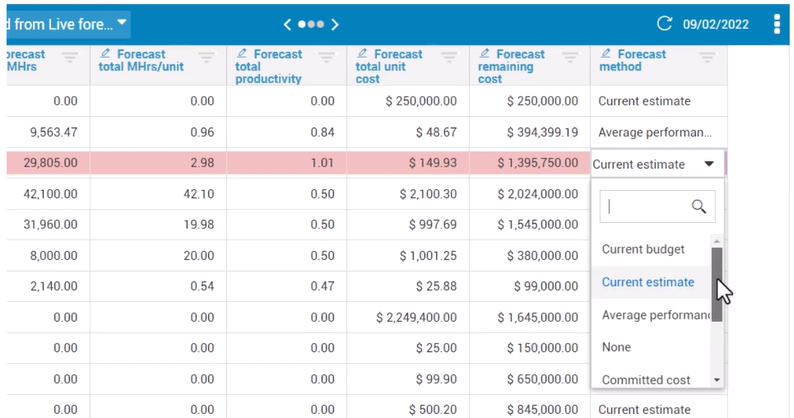Click the search magnifier icon in dropdown

pyautogui.click(x=699, y=207)
